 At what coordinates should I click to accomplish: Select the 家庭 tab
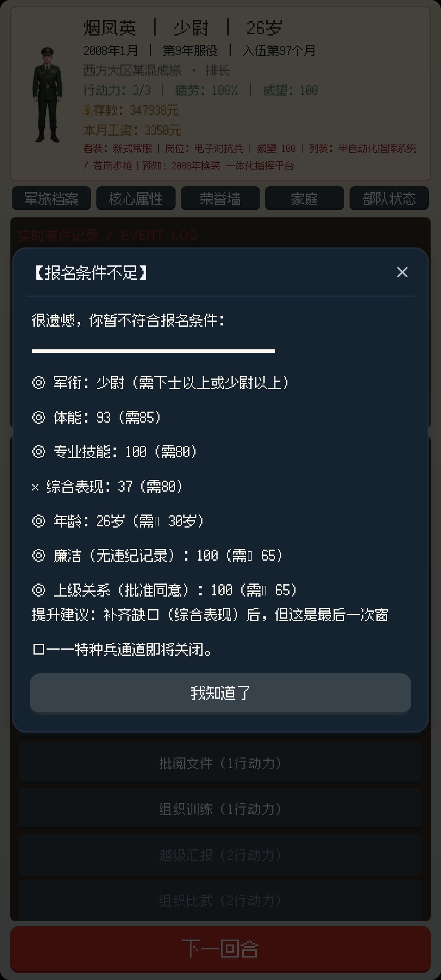[x=305, y=198]
